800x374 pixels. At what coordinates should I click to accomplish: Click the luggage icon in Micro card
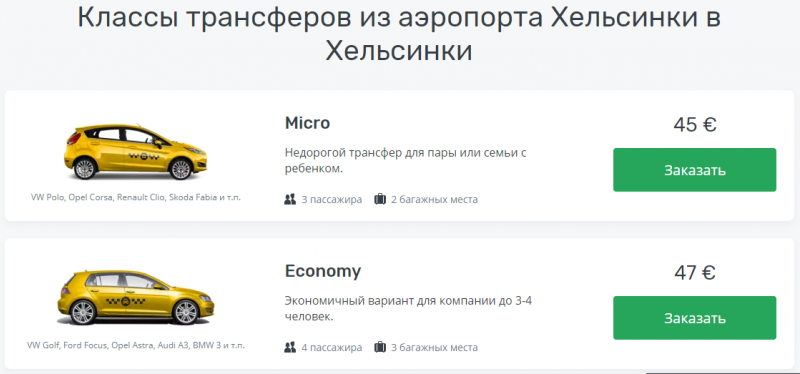[380, 199]
